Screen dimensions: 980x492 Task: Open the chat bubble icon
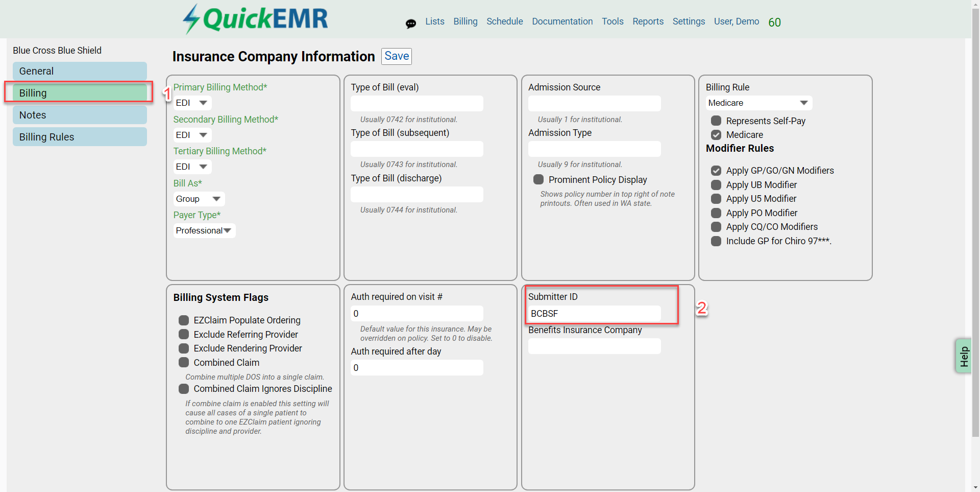(410, 24)
